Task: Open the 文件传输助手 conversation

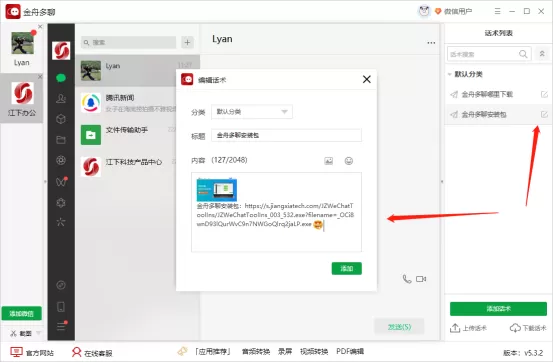Action: coord(126,135)
